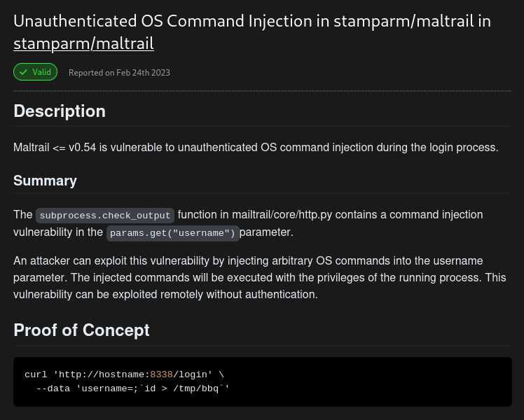Click port number 8338 in code block
Viewport: 524px width, 420px height.
[161, 374]
